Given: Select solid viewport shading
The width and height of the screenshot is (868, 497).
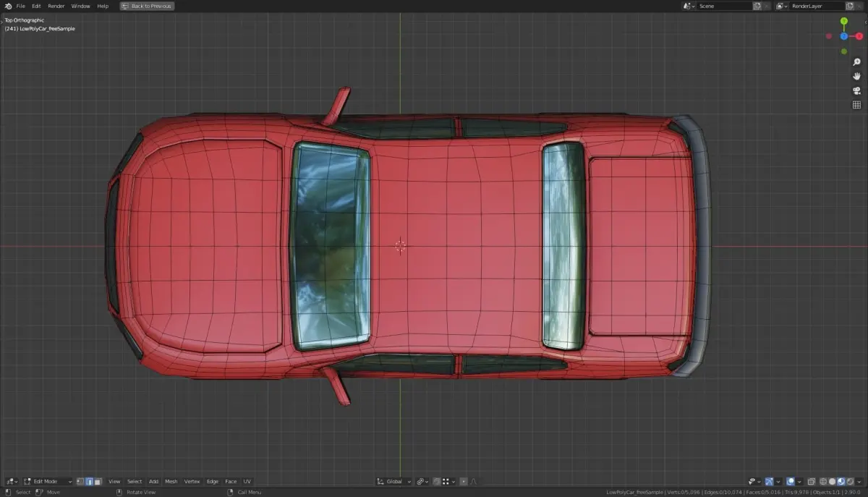Looking at the screenshot, I should click(832, 481).
